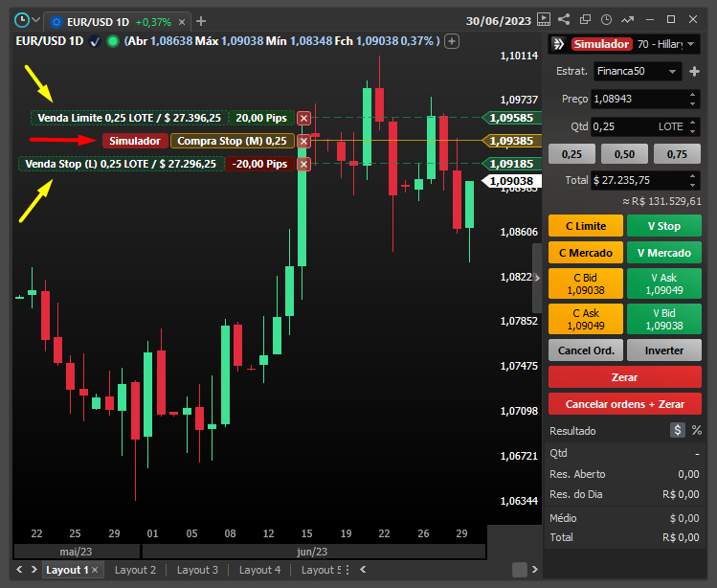Screen dimensions: 717x588
Task: Cancel the Venda Limite order with its X
Action: coord(303,118)
